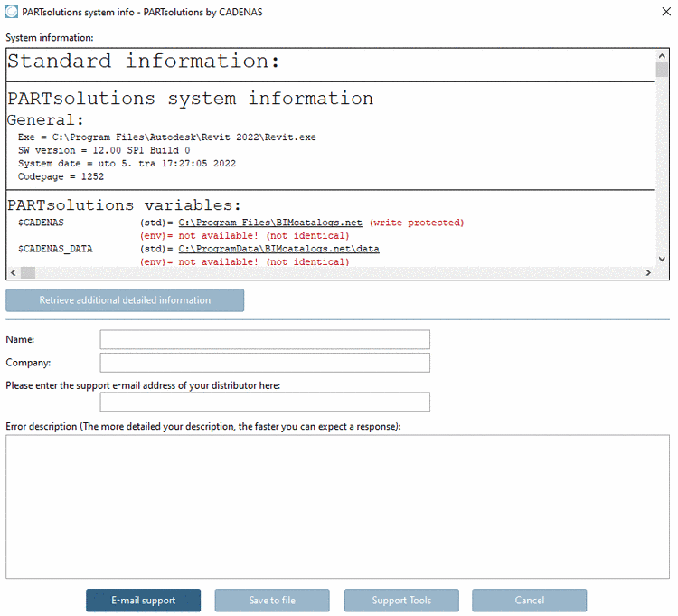This screenshot has height=616, width=678.
Task: Open the C:\Program Files\BIMcatalogs.net path link
Action: (270, 223)
